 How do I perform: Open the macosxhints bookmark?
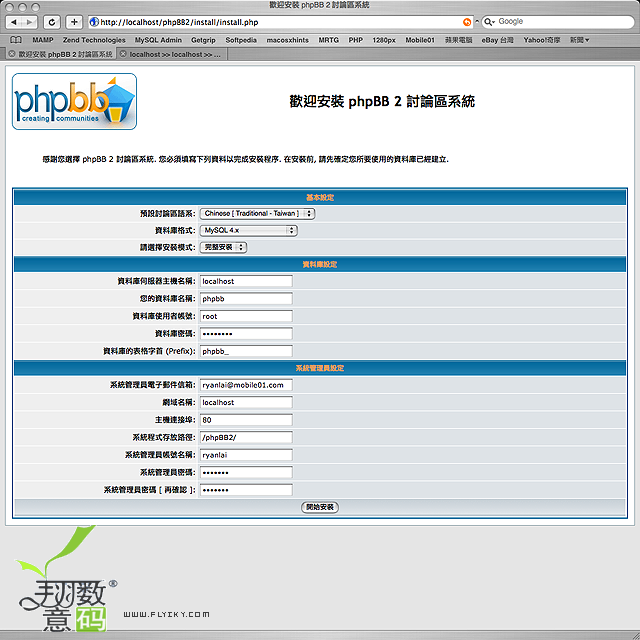[287, 40]
